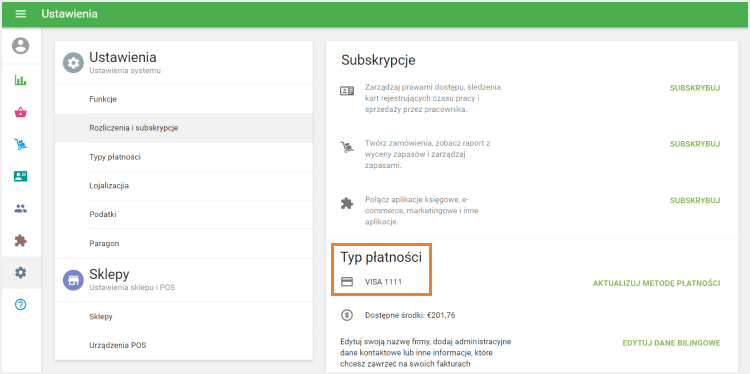Go to Podatki settings

click(184, 214)
